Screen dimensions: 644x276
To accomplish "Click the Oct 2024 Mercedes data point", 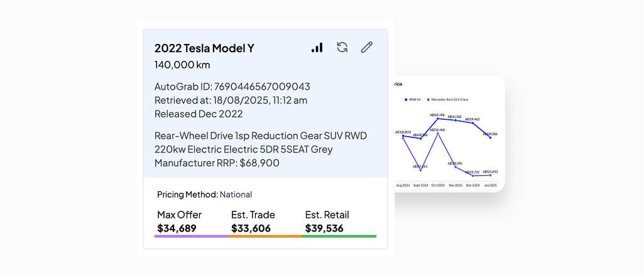I will click(438, 133).
